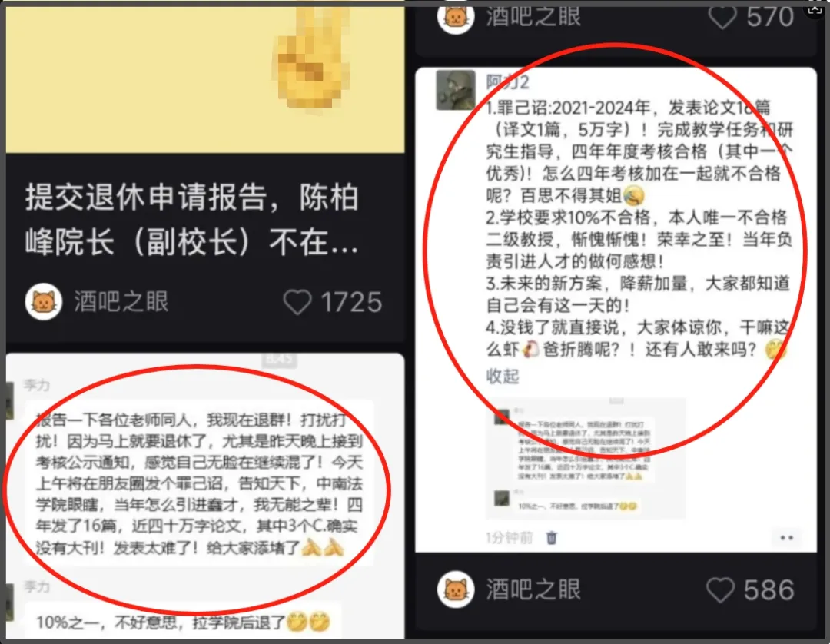
Task: Like the post showing 586 hearts
Action: (x=720, y=589)
